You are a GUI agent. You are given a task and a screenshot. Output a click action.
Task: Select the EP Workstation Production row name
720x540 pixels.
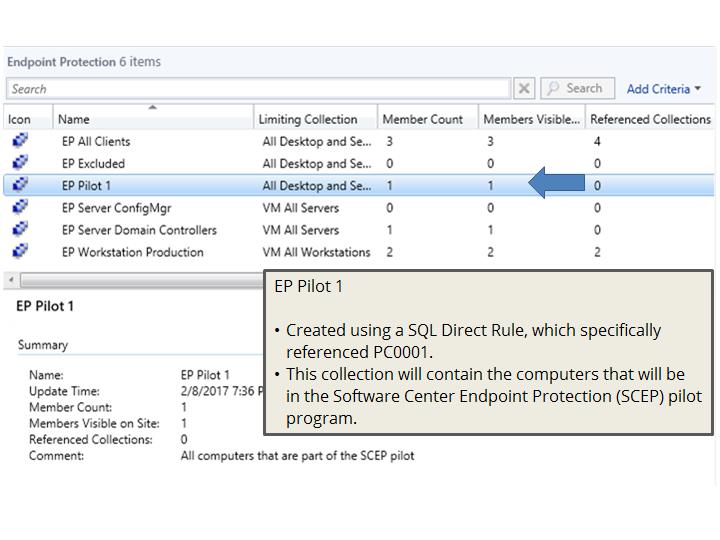click(132, 252)
